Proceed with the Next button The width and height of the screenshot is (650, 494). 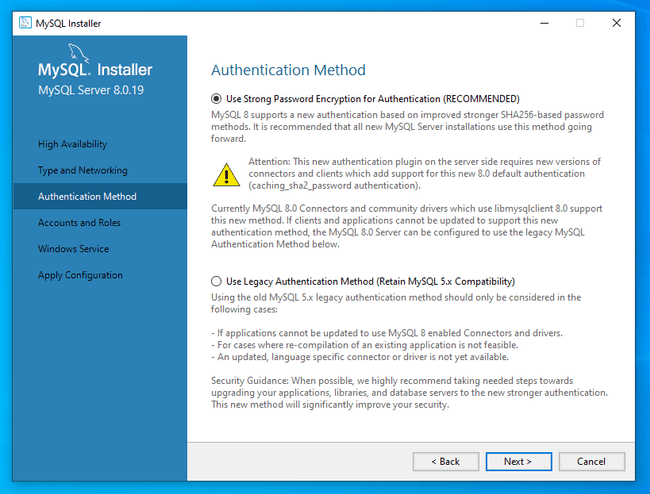[x=517, y=461]
